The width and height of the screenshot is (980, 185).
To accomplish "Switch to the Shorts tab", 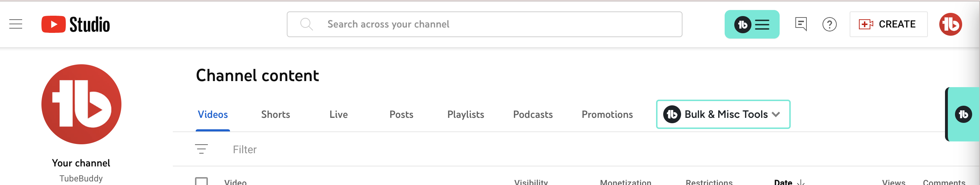I will (275, 115).
